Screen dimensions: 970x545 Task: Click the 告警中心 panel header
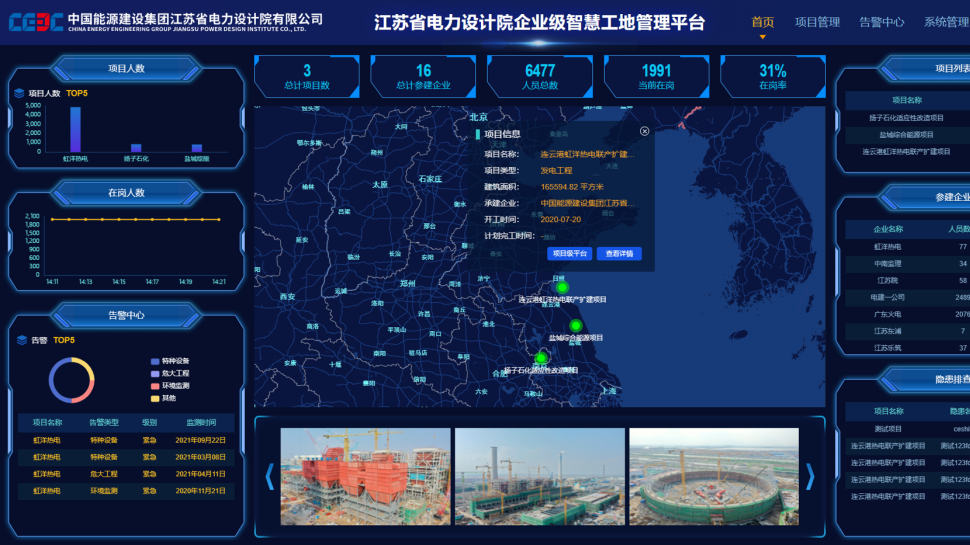point(126,315)
